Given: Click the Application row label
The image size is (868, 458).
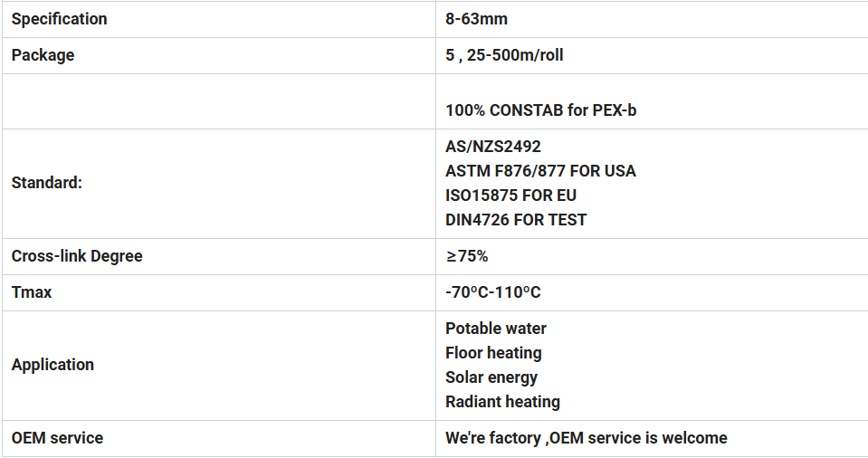Looking at the screenshot, I should 52,365.
